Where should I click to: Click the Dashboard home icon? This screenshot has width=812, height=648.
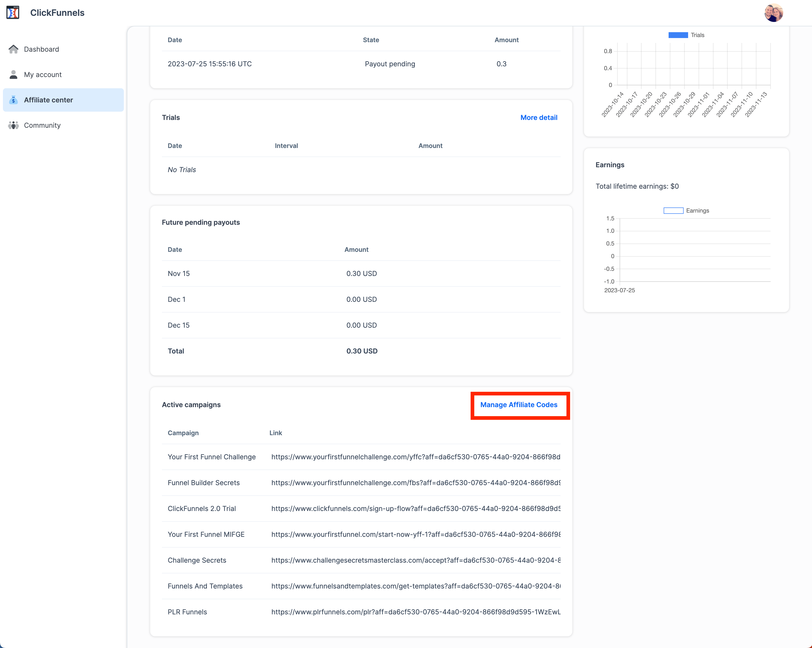14,49
